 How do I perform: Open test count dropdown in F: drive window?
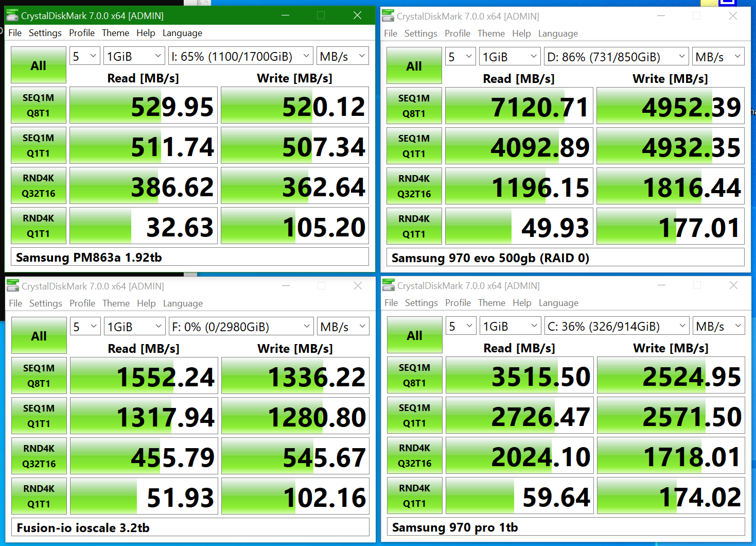click(85, 327)
